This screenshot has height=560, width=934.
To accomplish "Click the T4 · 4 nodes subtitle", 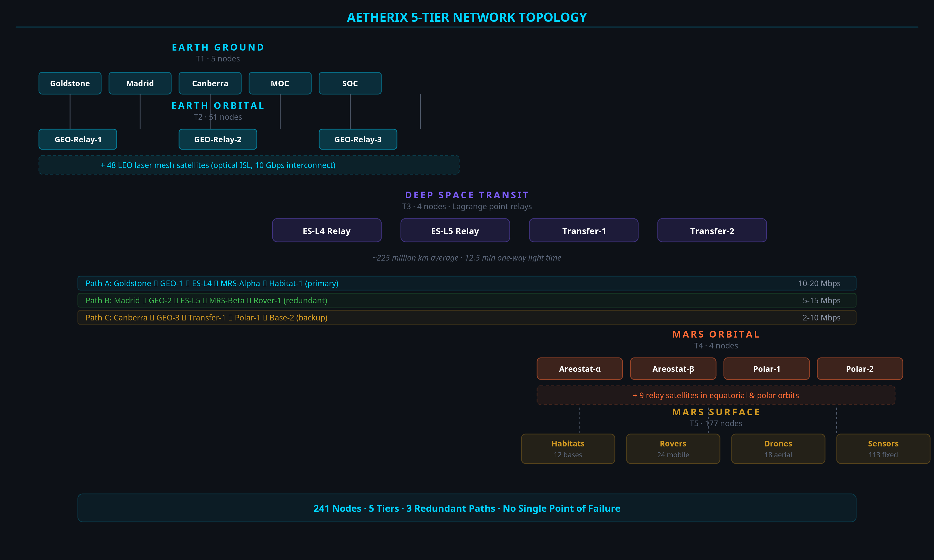I will pyautogui.click(x=716, y=346).
